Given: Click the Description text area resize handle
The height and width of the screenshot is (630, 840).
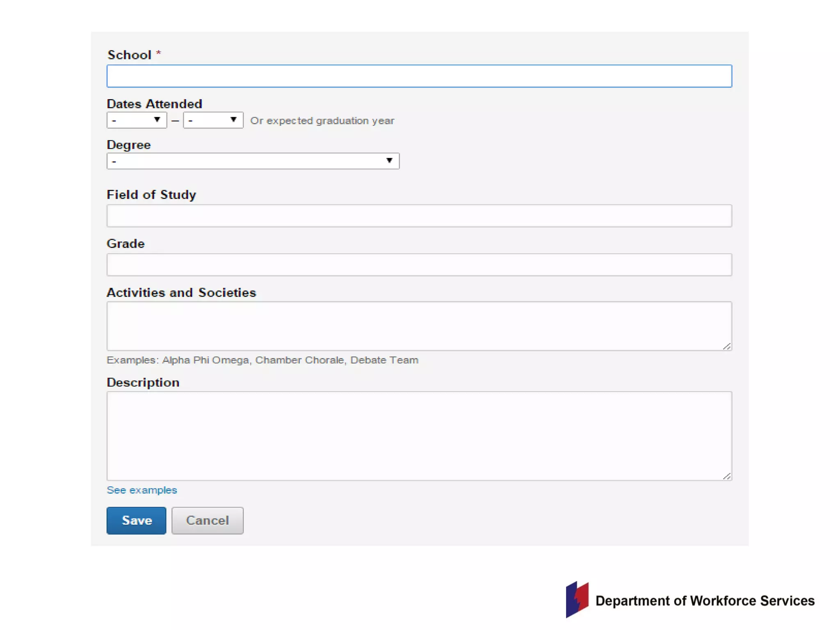Looking at the screenshot, I should (726, 476).
